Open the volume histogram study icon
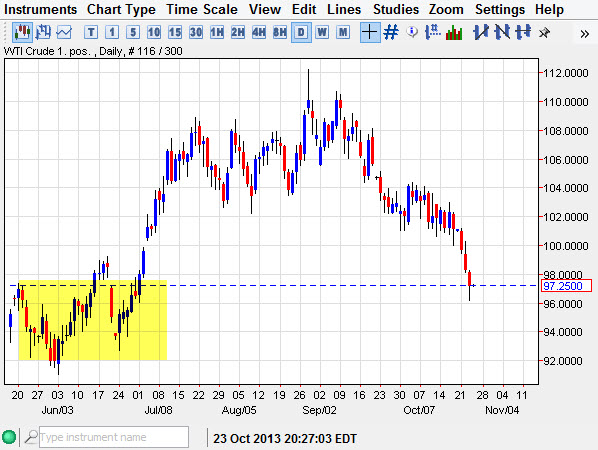This screenshot has height=450, width=598. point(454,32)
